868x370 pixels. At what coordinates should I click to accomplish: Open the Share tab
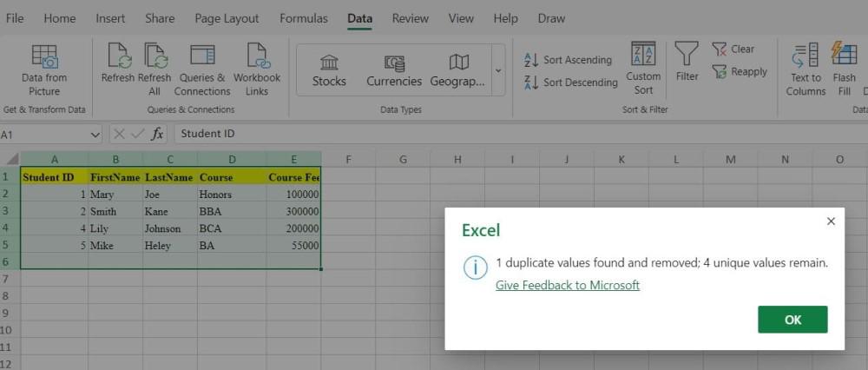pos(160,18)
